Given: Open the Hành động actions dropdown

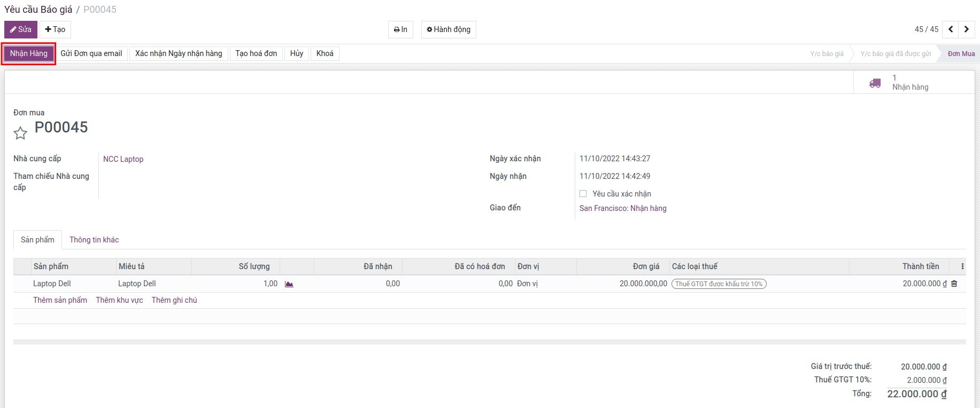Looking at the screenshot, I should (449, 29).
